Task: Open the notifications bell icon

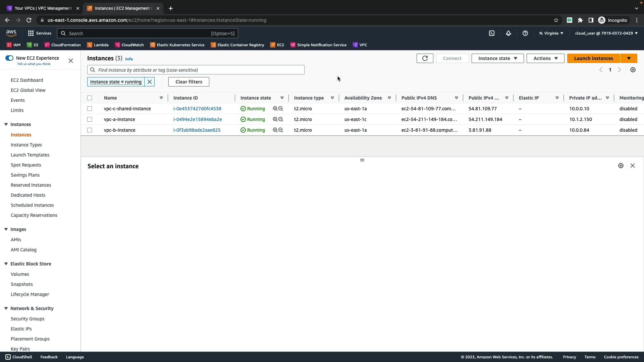Action: click(508, 33)
